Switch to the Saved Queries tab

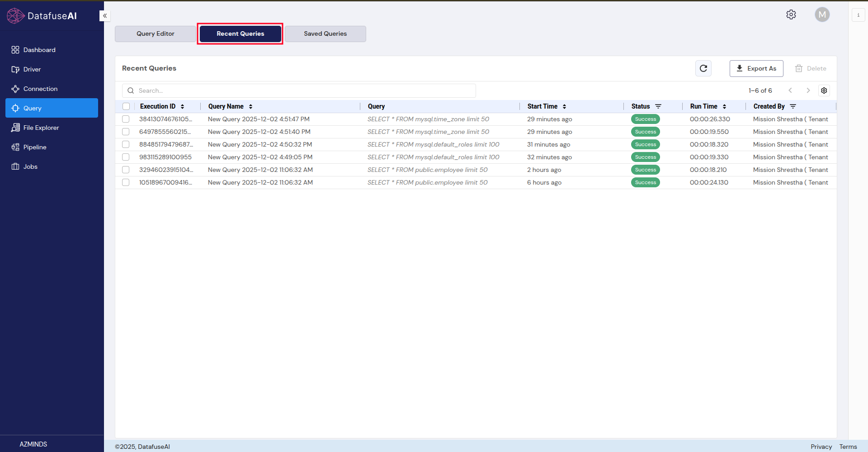pos(325,33)
